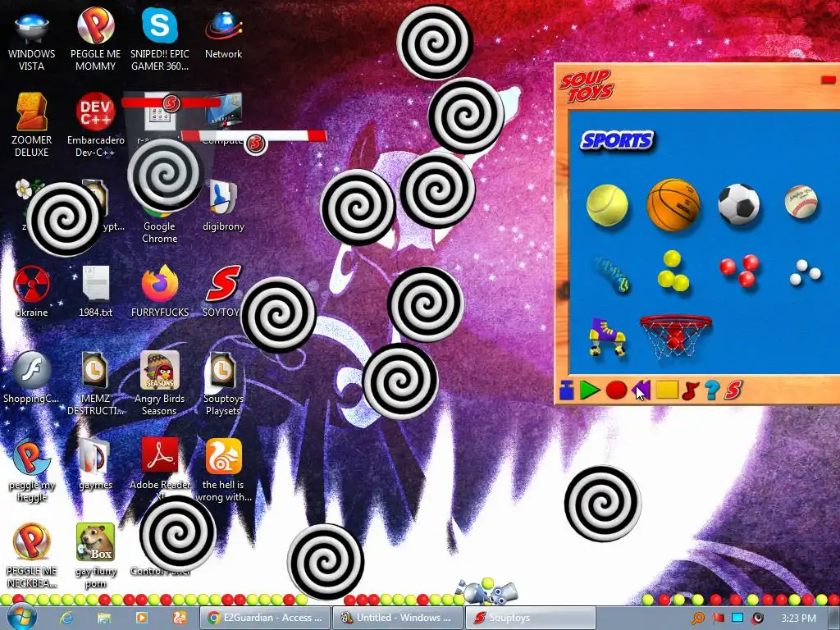Switch to E2Guardian - Access taskbar window

pos(265,618)
